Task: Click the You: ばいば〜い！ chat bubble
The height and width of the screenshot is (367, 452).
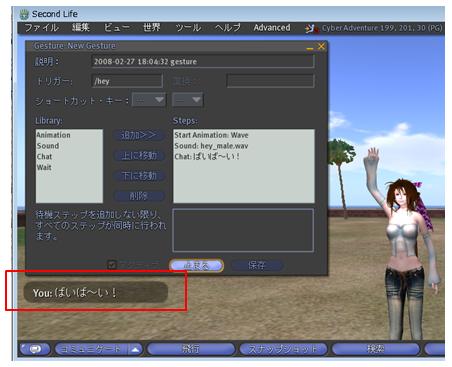Action: pyautogui.click(x=96, y=293)
